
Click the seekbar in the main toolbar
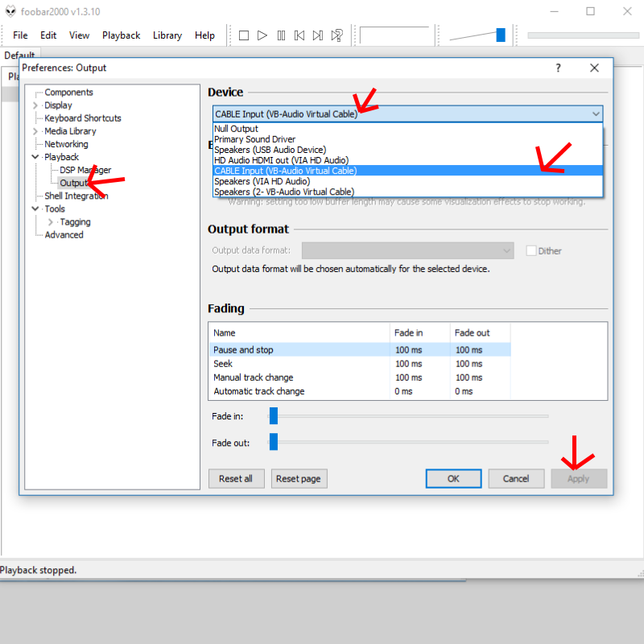click(583, 35)
